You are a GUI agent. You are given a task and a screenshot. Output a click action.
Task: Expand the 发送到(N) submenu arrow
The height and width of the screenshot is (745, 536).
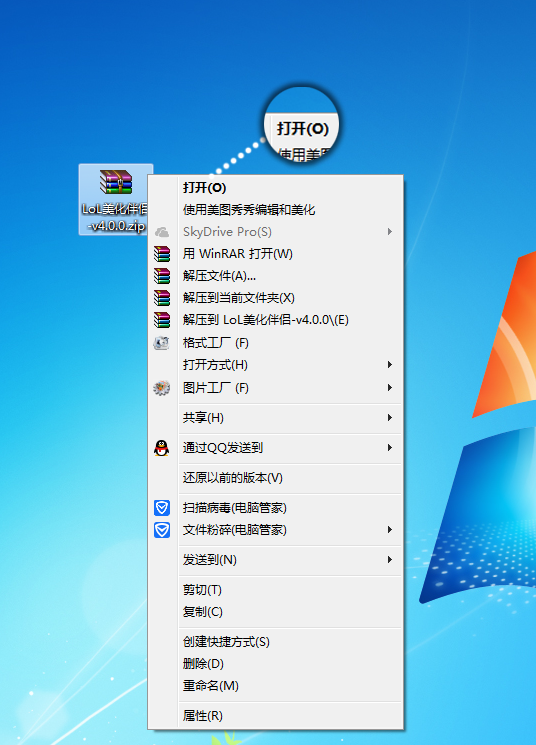[390, 560]
